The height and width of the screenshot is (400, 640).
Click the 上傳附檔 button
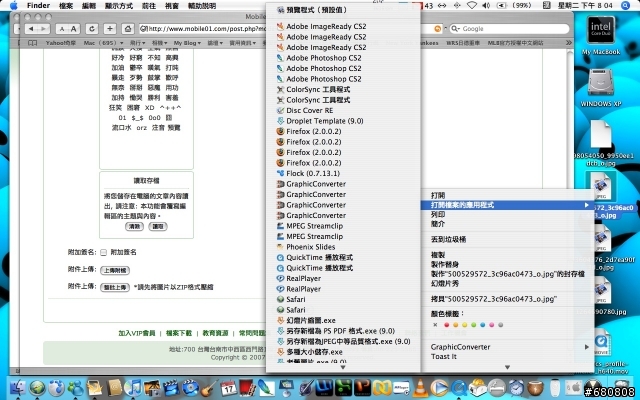(x=115, y=271)
